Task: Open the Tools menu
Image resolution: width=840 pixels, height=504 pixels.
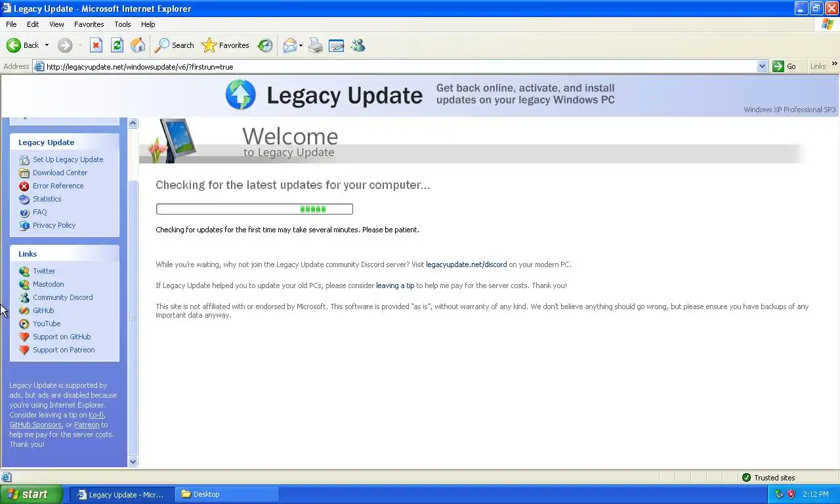Action: (123, 24)
